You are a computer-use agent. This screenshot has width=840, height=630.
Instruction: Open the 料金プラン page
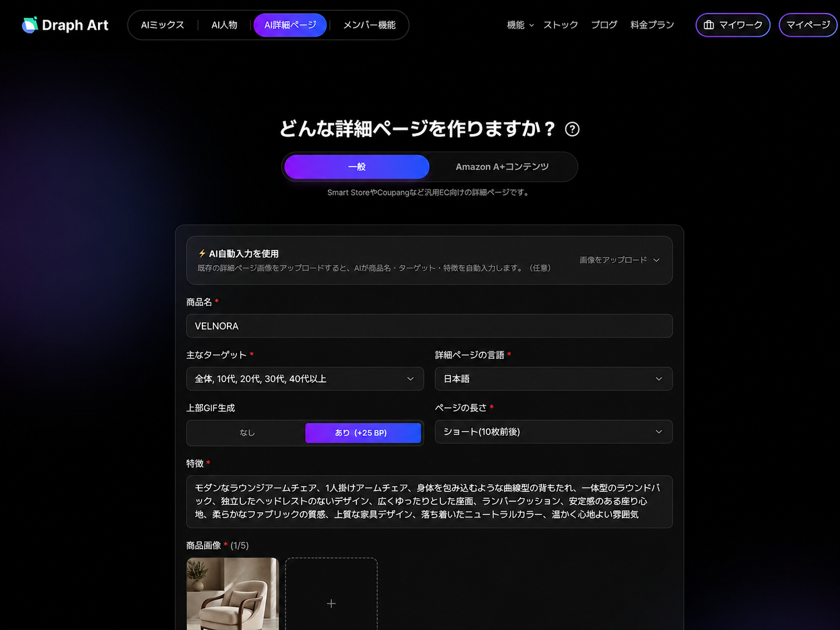652,25
